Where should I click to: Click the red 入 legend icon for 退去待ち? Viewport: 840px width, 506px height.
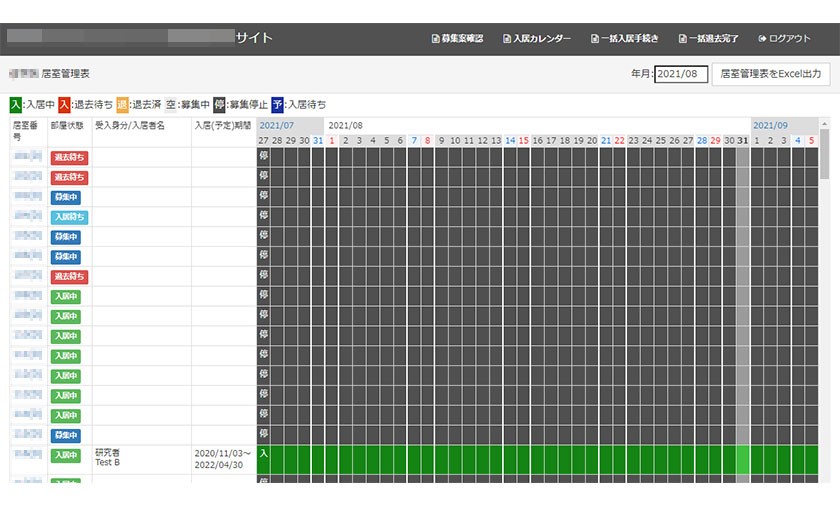(x=64, y=104)
